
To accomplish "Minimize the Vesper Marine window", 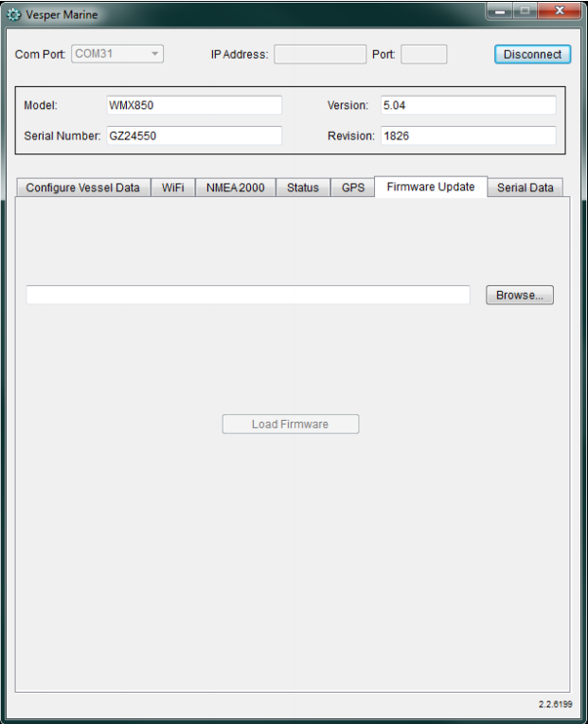I will 500,11.
